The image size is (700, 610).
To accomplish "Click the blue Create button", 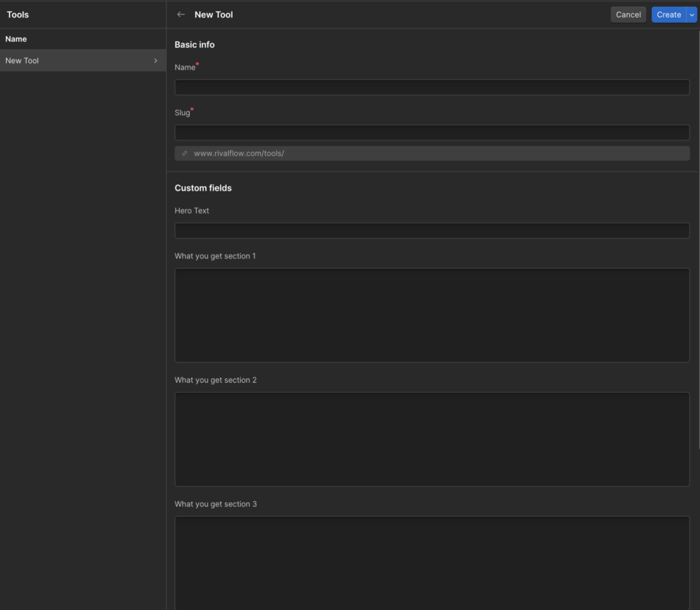I will click(668, 14).
